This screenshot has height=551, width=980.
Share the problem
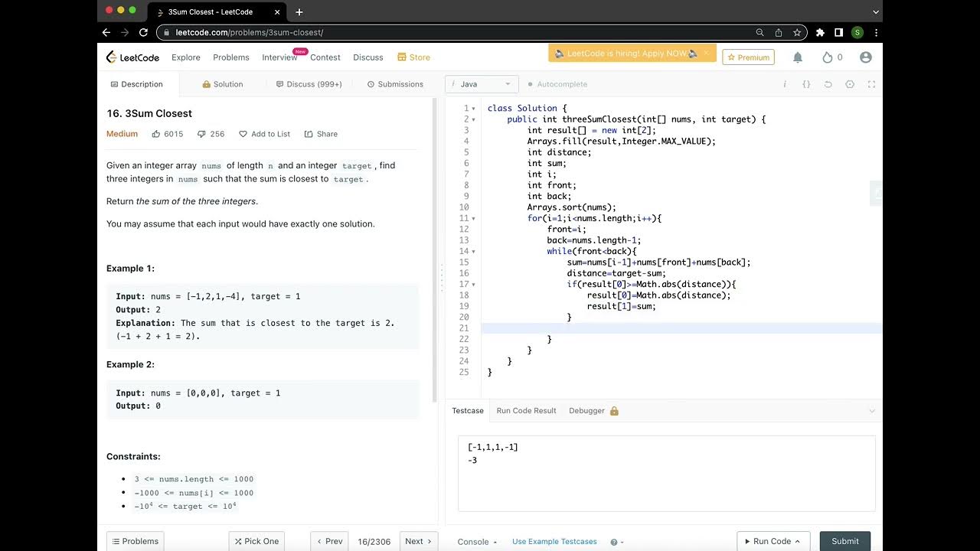[x=321, y=134]
